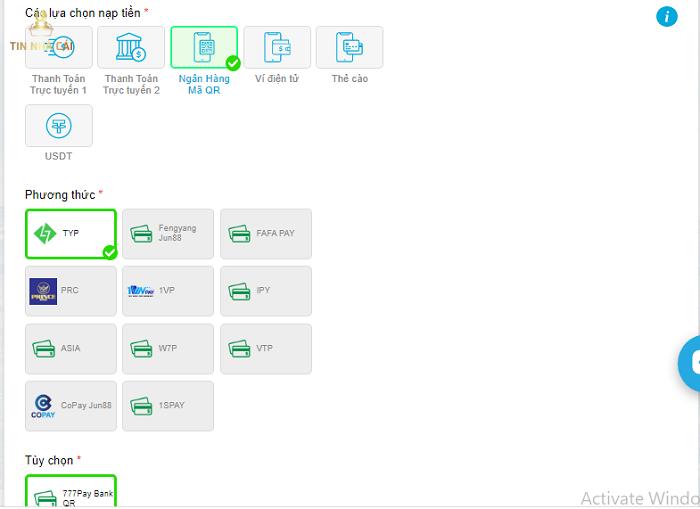Pick the Ví điện tử e-wallet option
700x509 pixels.
277,47
